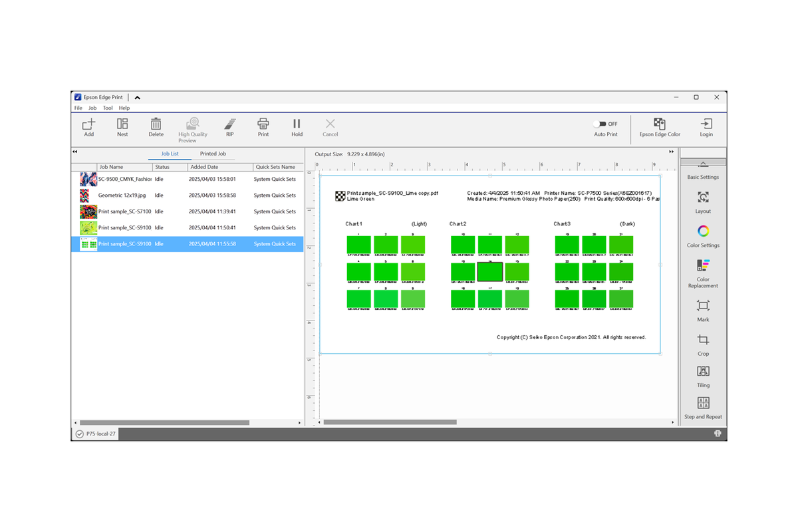Click 'Idle' status of SC-9500_CMYK_Fashion job
This screenshot has height=532, width=798.
click(159, 179)
